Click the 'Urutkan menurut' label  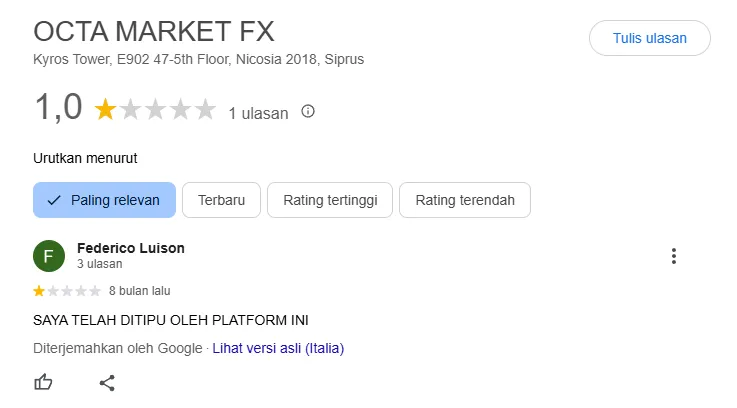[x=85, y=158]
